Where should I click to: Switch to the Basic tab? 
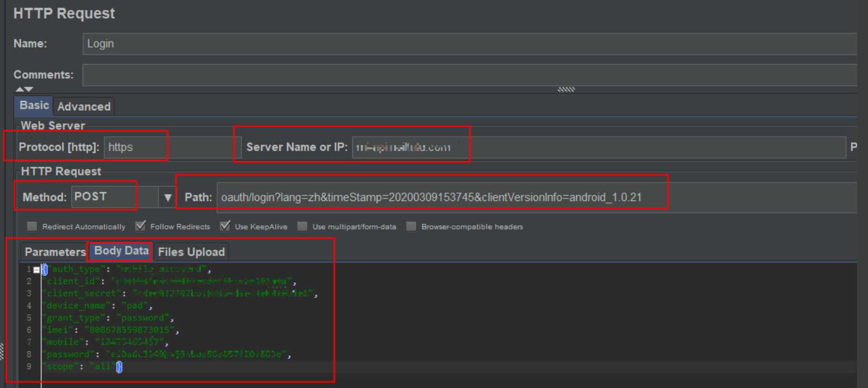point(34,106)
